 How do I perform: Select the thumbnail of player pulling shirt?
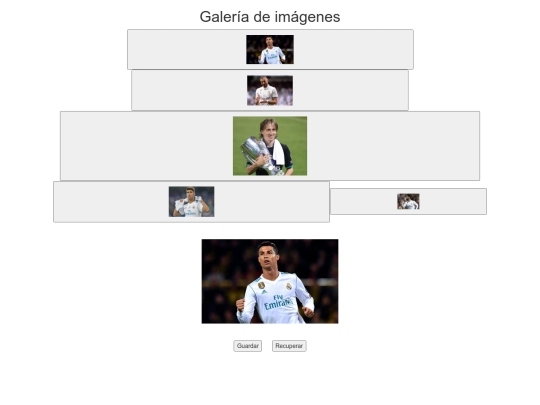[x=191, y=201]
